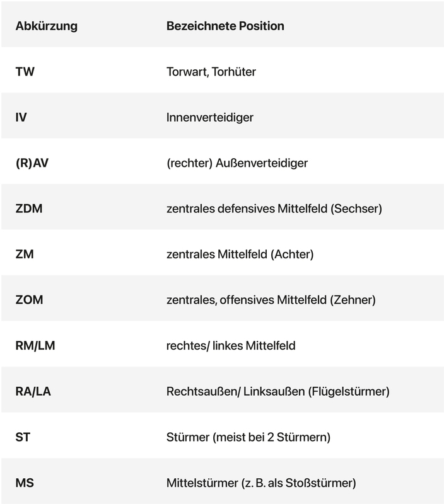Click the offensives Mittelfeld (Zehner) description
Screen dimensions: 444x504
click(x=271, y=300)
